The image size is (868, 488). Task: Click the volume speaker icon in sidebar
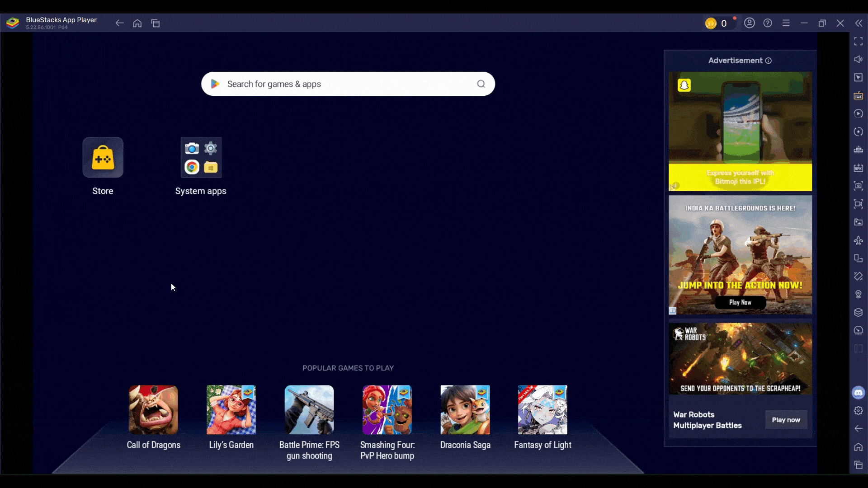(859, 60)
